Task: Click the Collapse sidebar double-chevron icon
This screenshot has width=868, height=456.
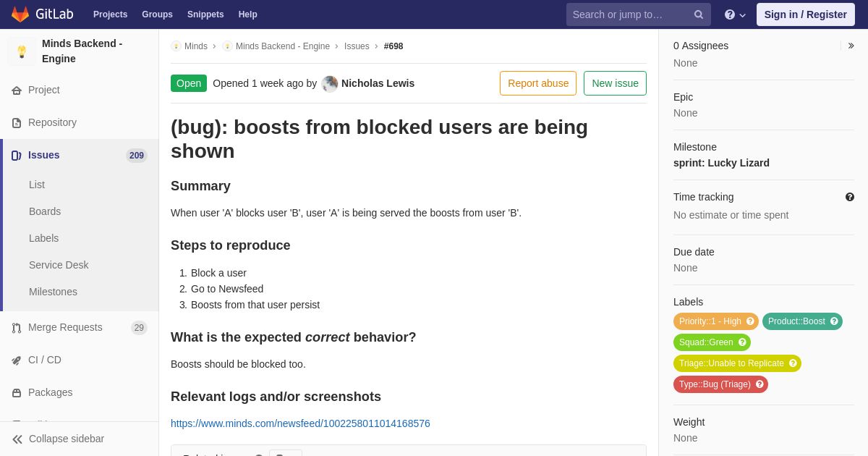Action: tap(17, 439)
